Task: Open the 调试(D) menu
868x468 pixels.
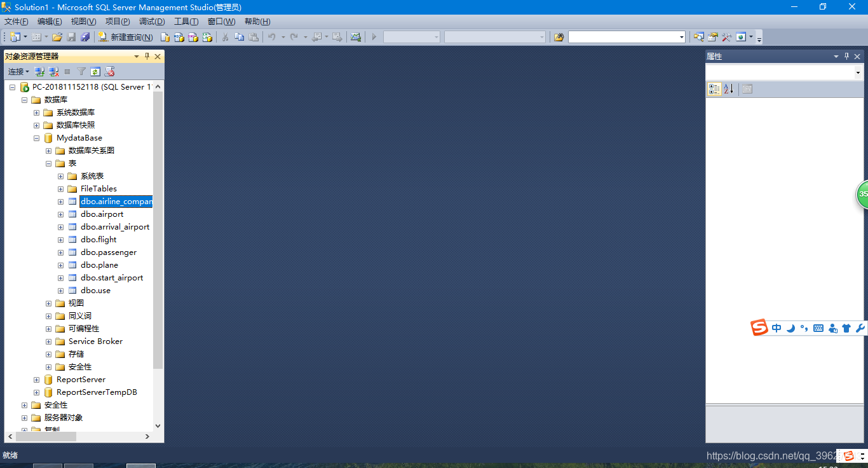Action: click(152, 22)
